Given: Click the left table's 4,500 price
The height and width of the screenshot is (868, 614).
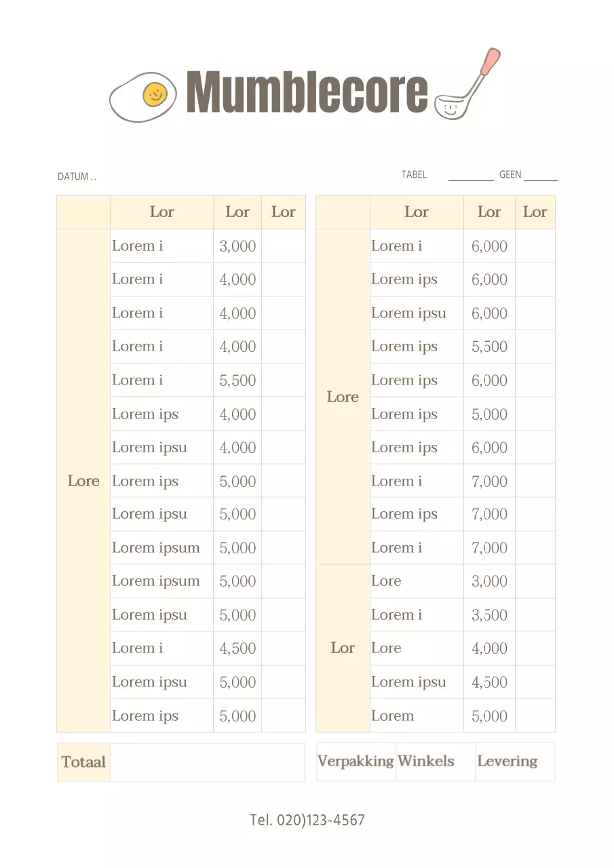Looking at the screenshot, I should click(x=237, y=648).
